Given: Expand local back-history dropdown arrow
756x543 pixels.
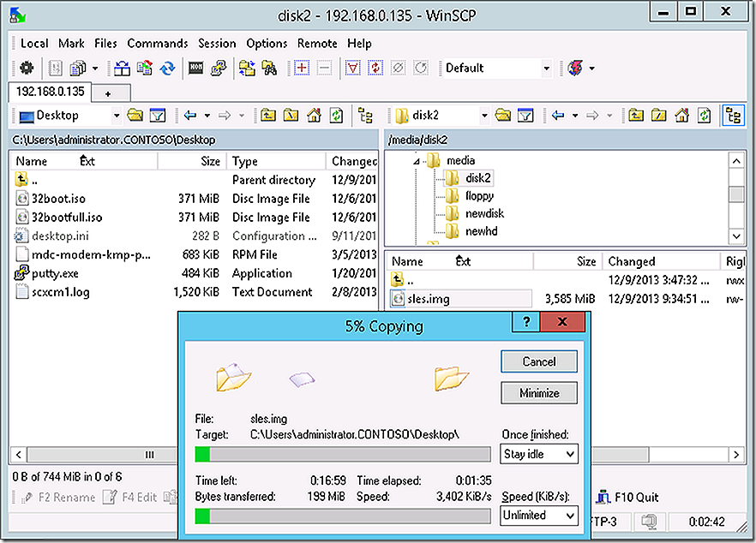Looking at the screenshot, I should [207, 116].
